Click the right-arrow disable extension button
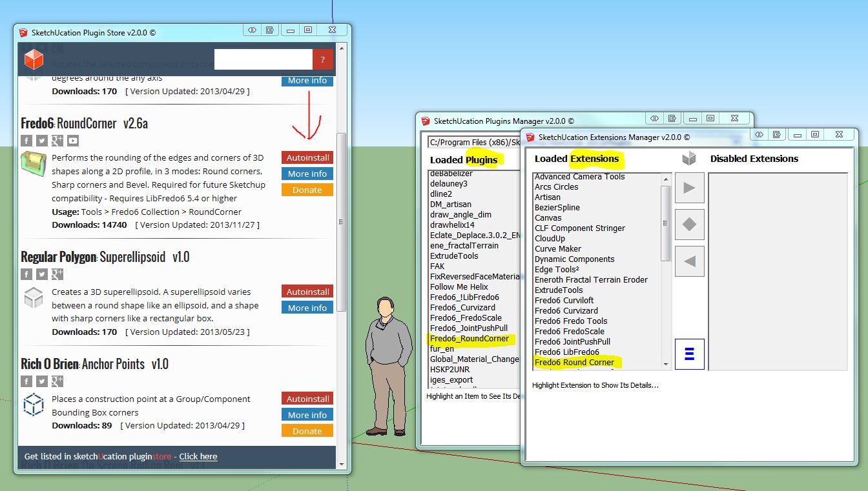 (x=689, y=188)
